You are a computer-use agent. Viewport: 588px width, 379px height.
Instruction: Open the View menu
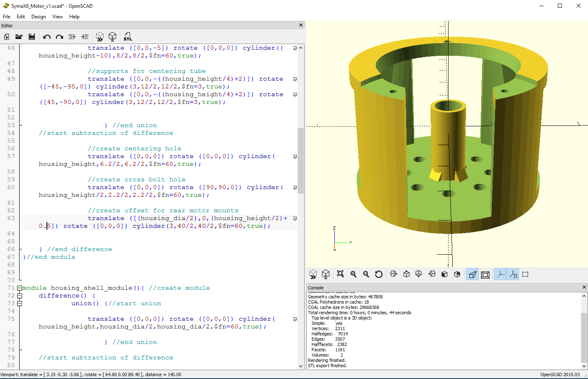click(58, 17)
